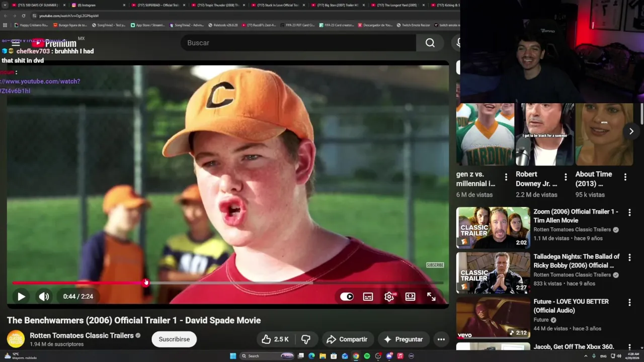Screen dimensions: 644x362
Task: Dislike the video with thumbs down
Action: pyautogui.click(x=305, y=339)
